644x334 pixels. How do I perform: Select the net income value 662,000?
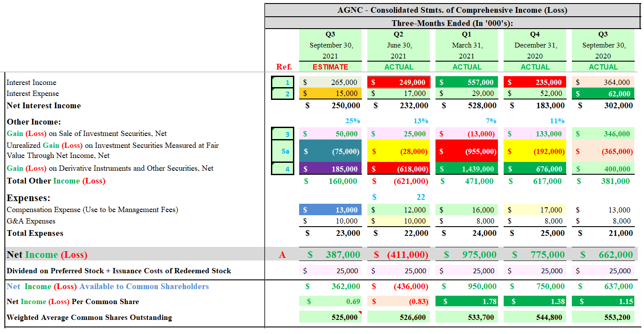(615, 255)
